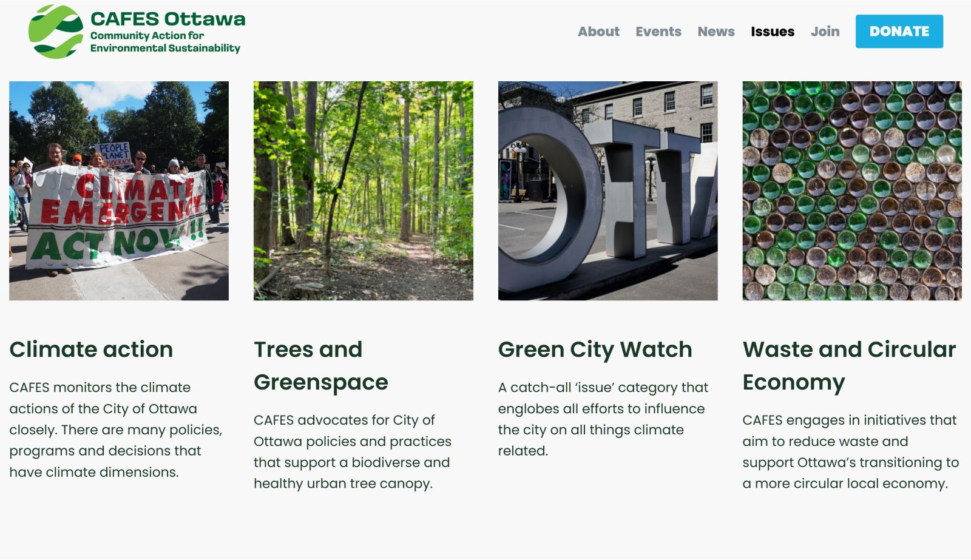The width and height of the screenshot is (971, 560).
Task: Click the green glass bottles image
Action: tap(852, 191)
